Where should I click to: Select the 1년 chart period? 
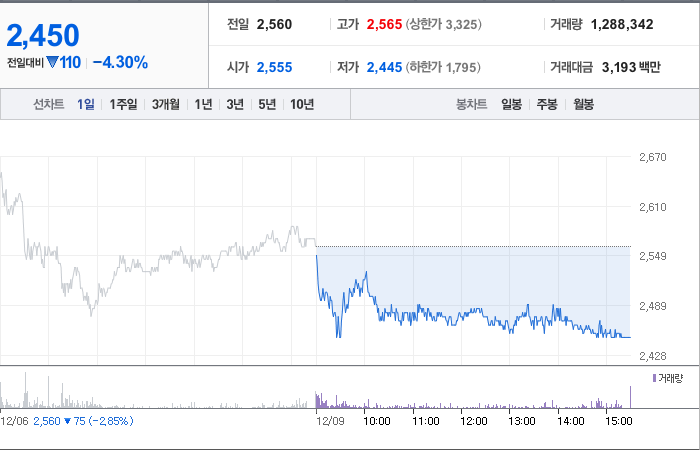[203, 104]
